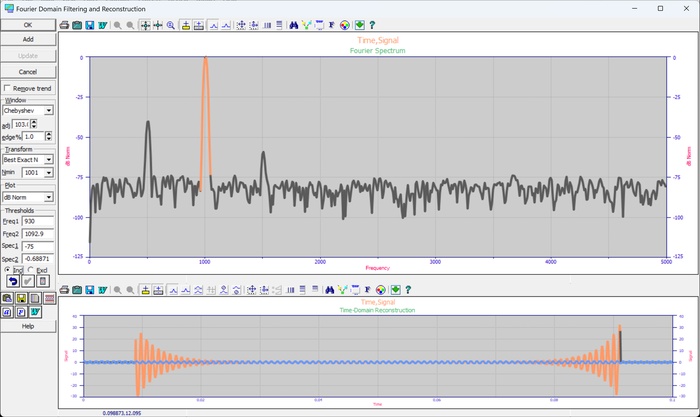This screenshot has height=417, width=700.
Task: Click the copy-to-clipboard camera icon in spectrum toolbar
Action: [x=77, y=25]
